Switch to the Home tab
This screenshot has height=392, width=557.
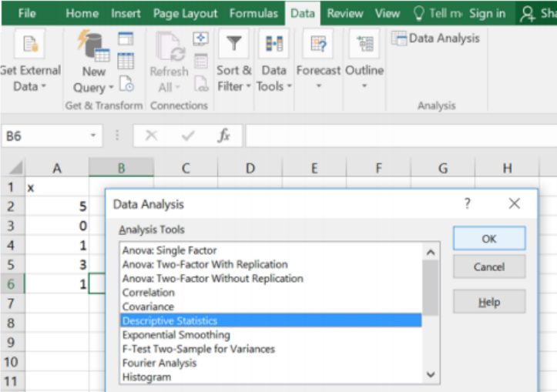[x=82, y=14]
